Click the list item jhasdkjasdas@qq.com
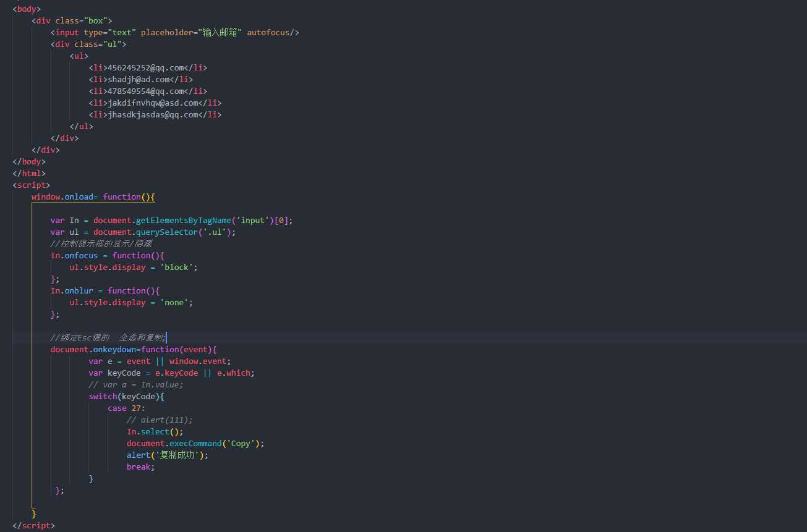Image resolution: width=807 pixels, height=532 pixels. 155,114
